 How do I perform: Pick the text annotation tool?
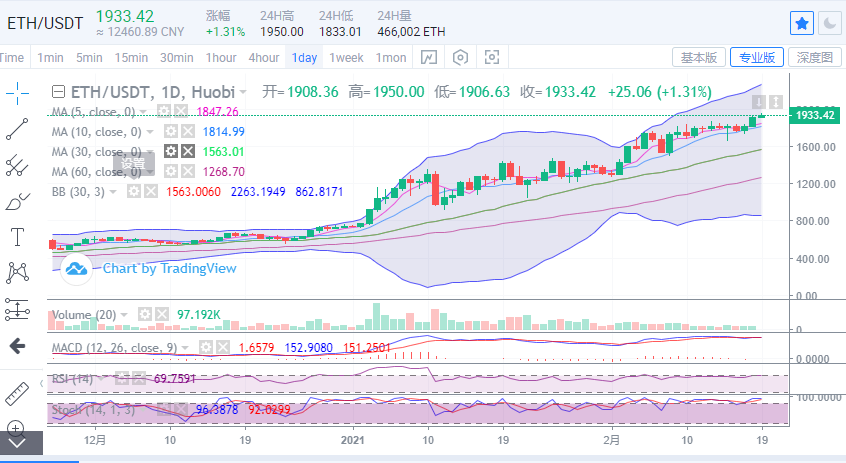(x=17, y=236)
